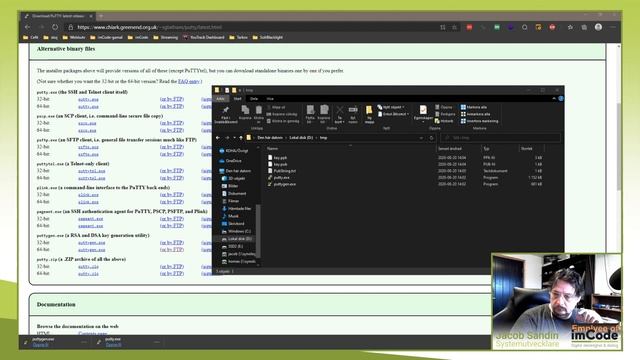
Task: Click the Kopiera till ribbon icon
Action: [x=324, y=114]
